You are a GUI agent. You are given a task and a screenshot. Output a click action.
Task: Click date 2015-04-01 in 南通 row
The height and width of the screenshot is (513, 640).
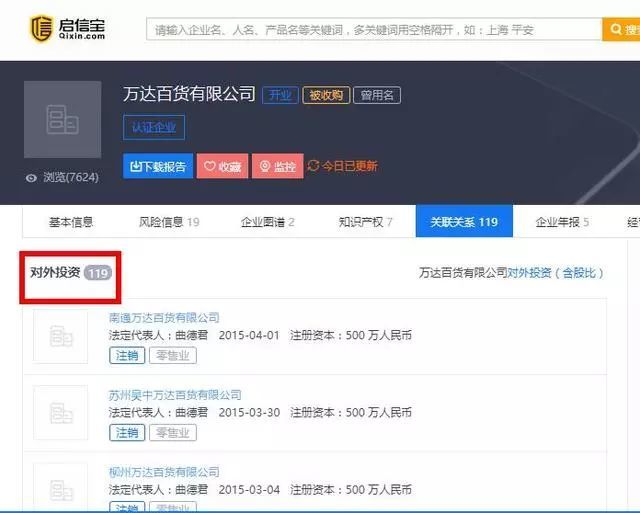click(249, 335)
